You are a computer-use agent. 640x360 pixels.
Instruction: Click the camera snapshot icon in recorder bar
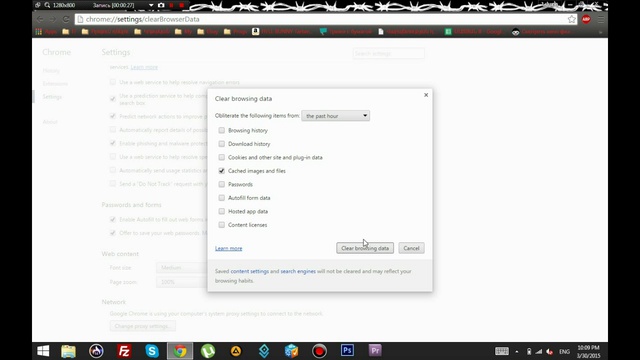[161, 5]
